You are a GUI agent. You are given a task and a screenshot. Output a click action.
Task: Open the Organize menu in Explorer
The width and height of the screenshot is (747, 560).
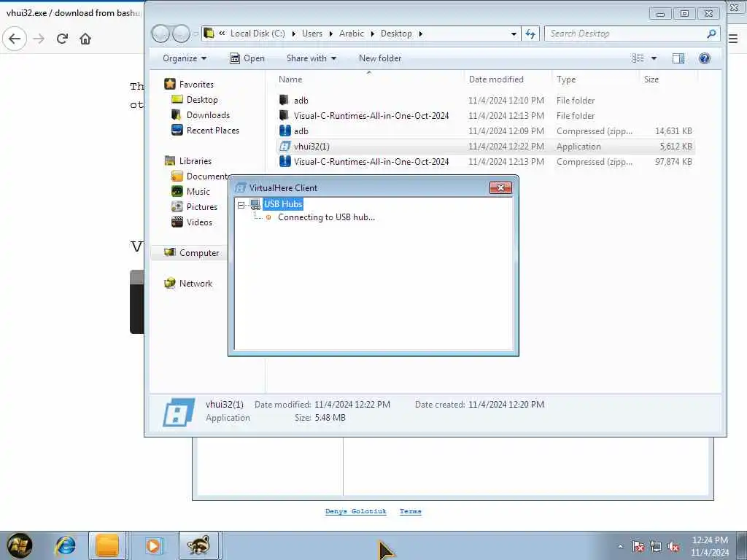[185, 58]
